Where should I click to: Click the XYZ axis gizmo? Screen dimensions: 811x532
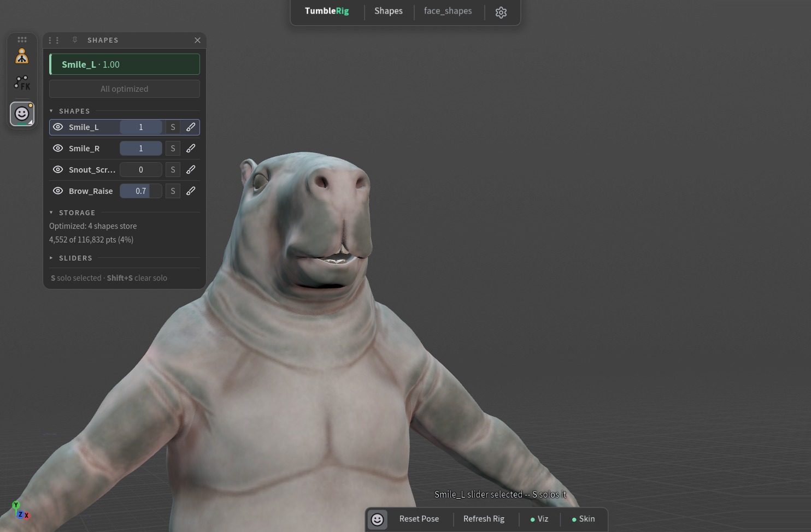tap(20, 510)
